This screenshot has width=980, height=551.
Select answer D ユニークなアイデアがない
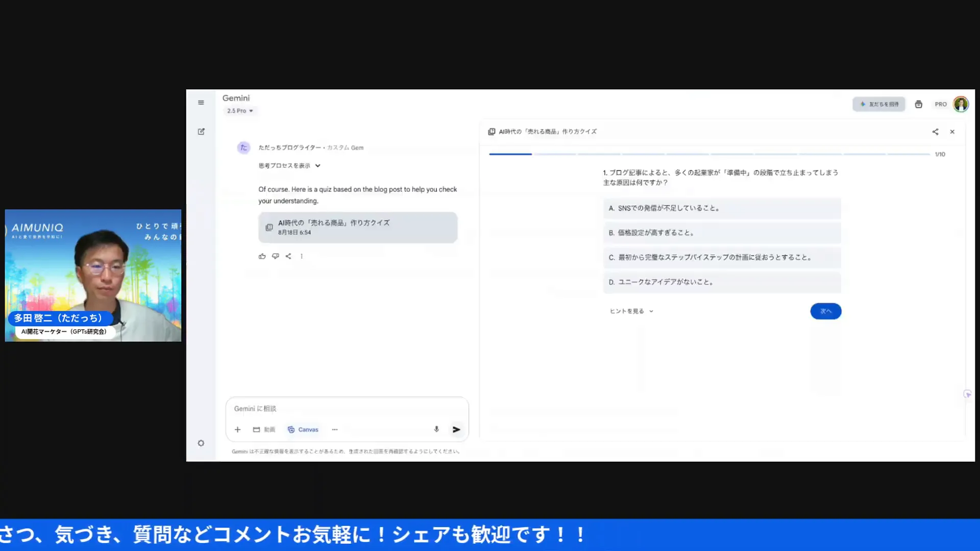[722, 282]
